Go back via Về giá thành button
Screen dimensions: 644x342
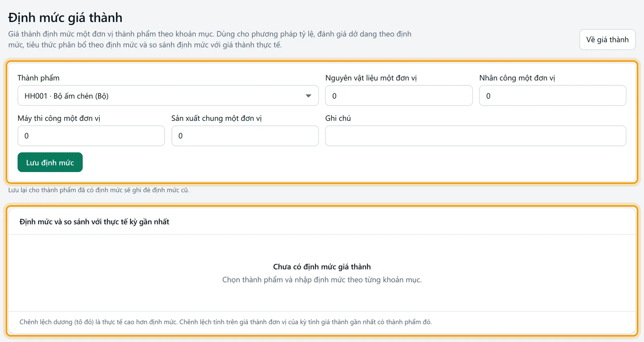(x=607, y=39)
